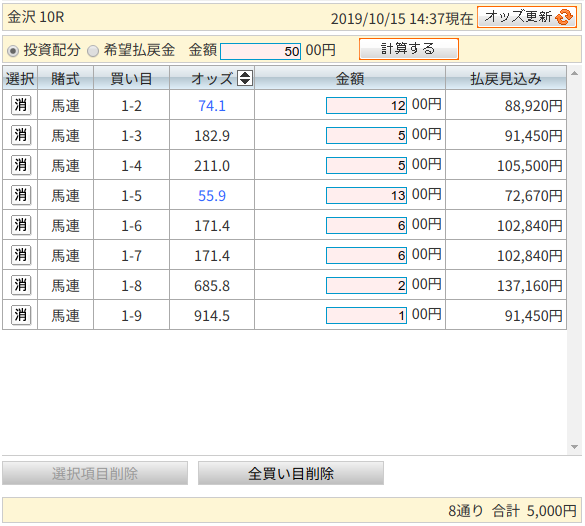
Task: Click 全買い目削除 button
Action: (x=291, y=473)
